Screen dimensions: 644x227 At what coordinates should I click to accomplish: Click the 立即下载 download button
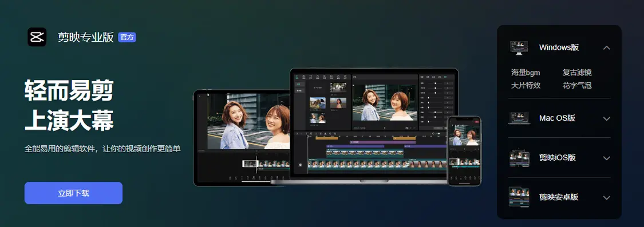(73, 193)
